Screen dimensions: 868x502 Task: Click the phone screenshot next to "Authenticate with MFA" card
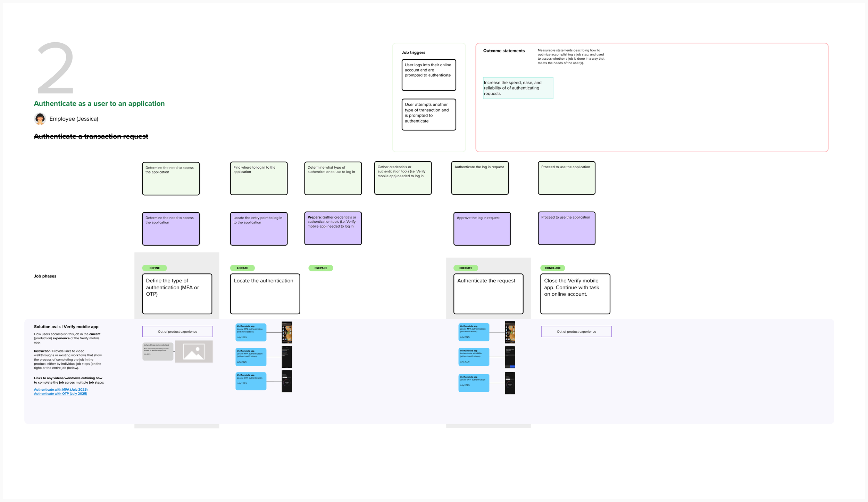pos(510,356)
